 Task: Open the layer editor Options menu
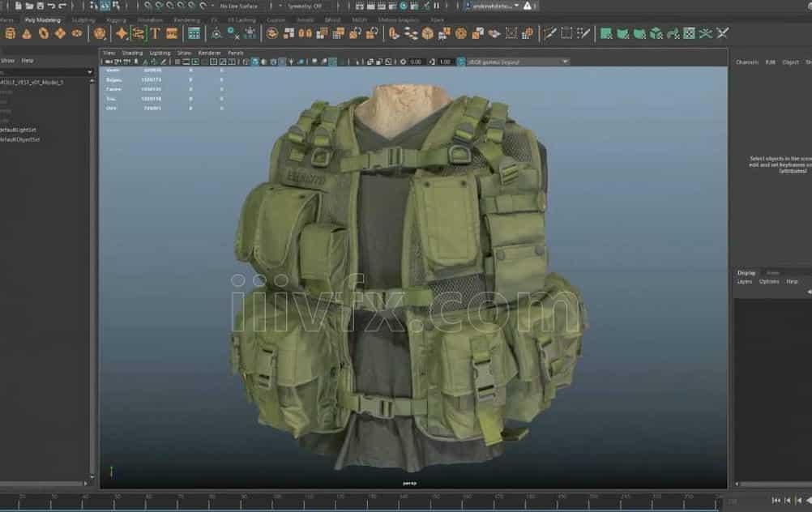(x=769, y=282)
